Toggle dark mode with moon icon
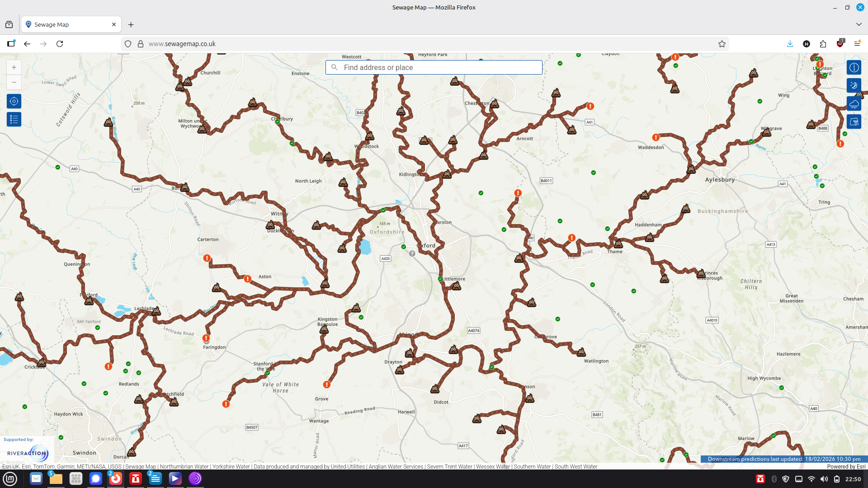 point(854,85)
